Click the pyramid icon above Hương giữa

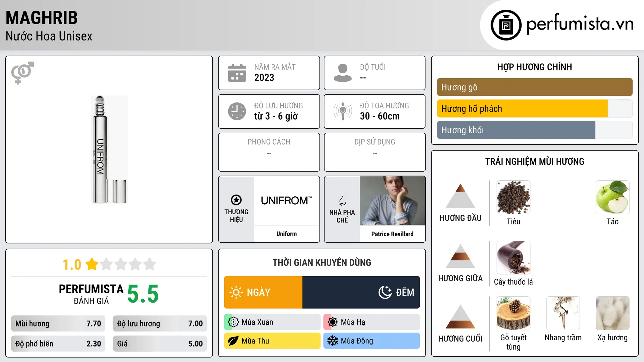(460, 256)
